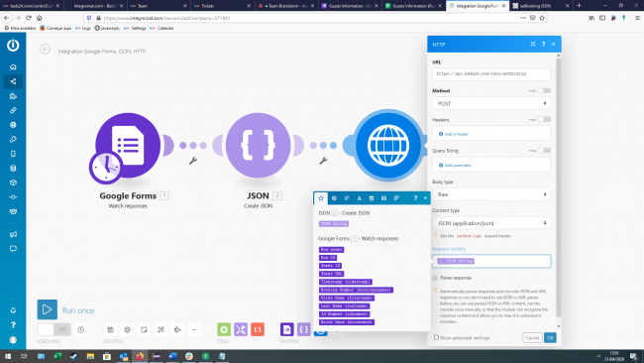The height and width of the screenshot is (363, 644).
Task: Open the green Flow control tools icon
Action: tap(224, 329)
